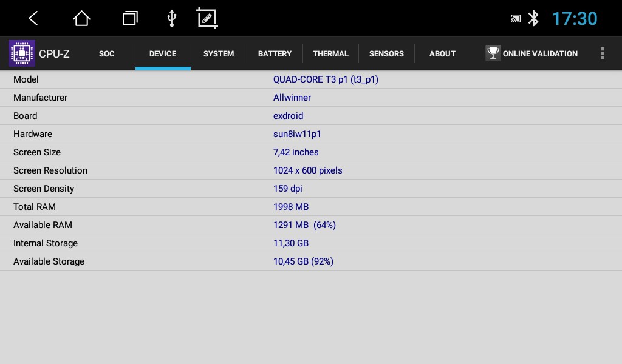Click the 'exdroid' board value

tap(289, 116)
